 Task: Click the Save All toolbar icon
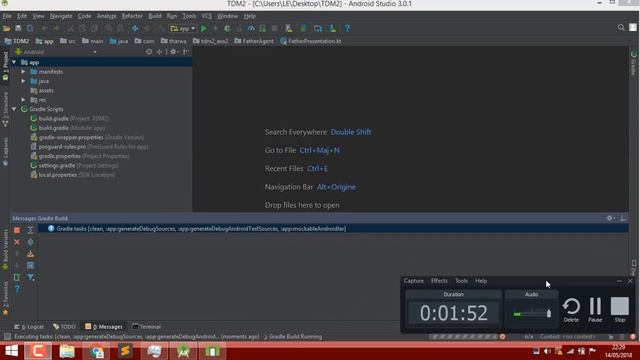(18, 28)
